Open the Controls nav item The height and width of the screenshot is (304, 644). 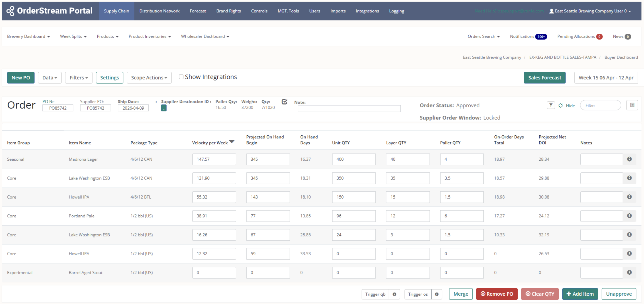click(x=259, y=11)
